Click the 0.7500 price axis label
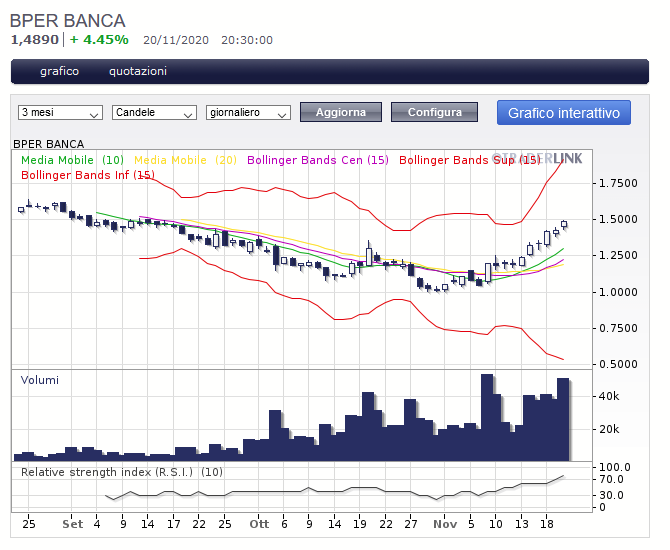The height and width of the screenshot is (550, 670). (x=618, y=328)
